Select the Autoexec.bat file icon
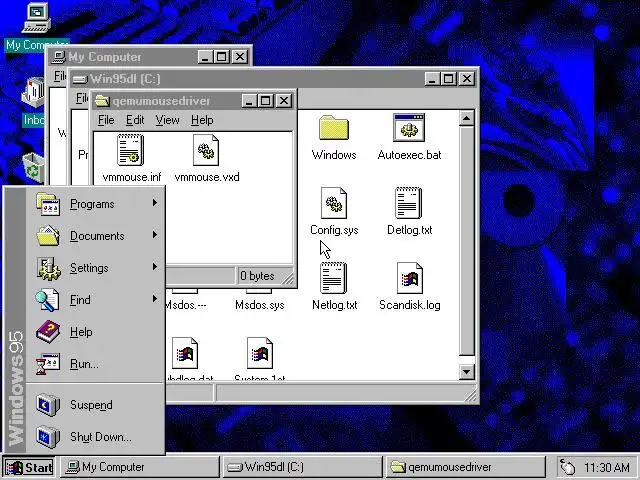This screenshot has width=640, height=480. click(409, 127)
